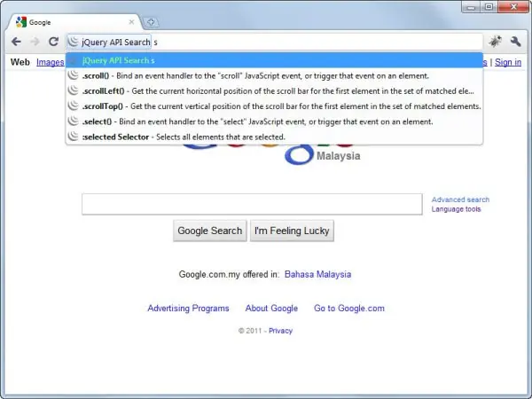Image resolution: width=532 pixels, height=399 pixels.
Task: Click the Sign in link
Action: pyautogui.click(x=508, y=62)
